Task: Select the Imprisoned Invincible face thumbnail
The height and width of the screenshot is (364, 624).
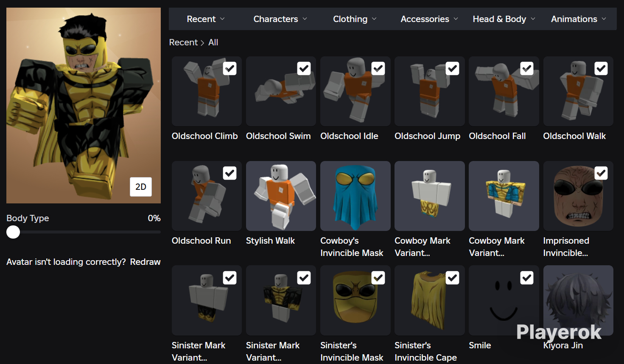Action: (x=578, y=196)
